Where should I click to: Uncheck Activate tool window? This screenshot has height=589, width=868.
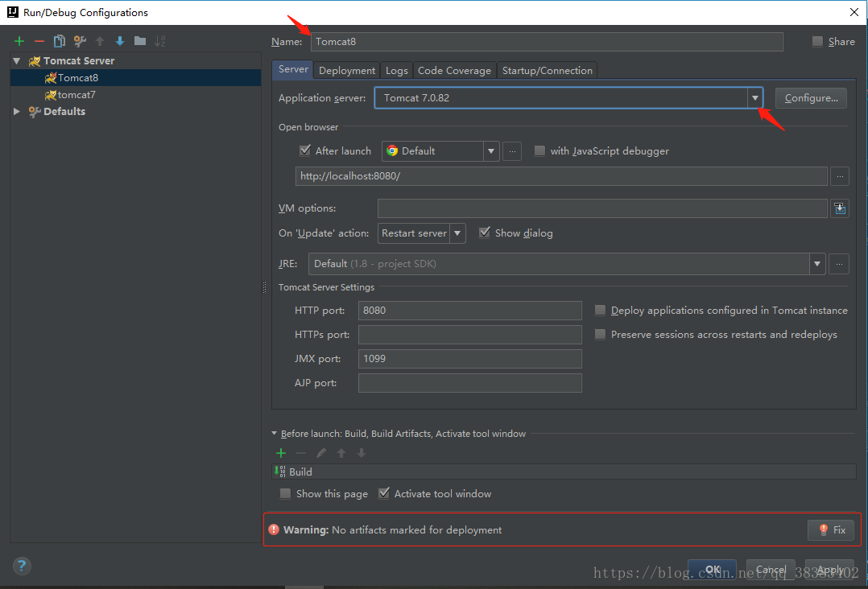pyautogui.click(x=383, y=493)
